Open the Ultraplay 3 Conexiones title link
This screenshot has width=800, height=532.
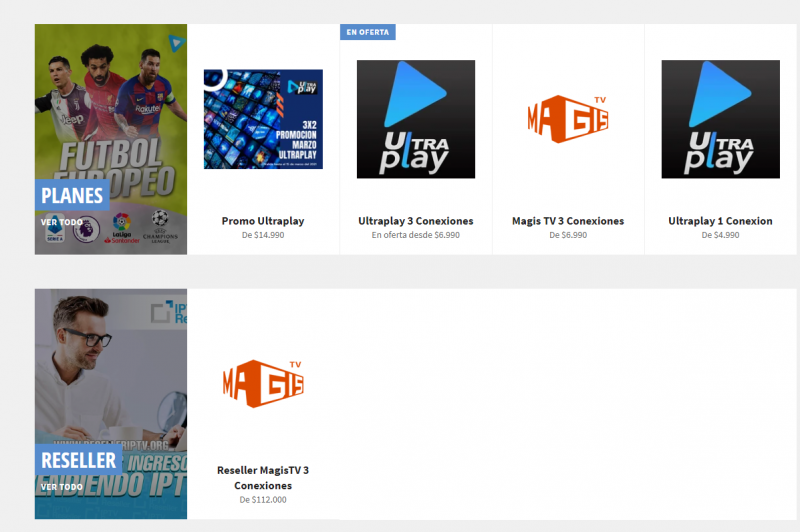tap(415, 221)
